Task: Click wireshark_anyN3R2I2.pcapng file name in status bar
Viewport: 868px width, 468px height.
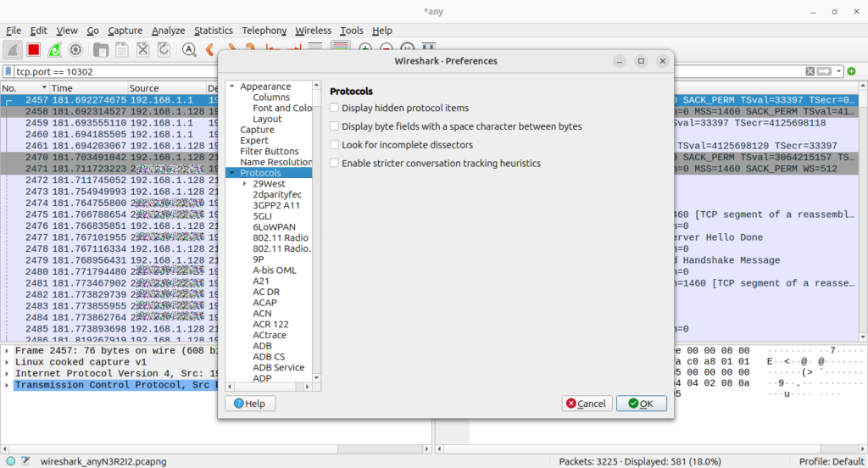Action: point(103,461)
